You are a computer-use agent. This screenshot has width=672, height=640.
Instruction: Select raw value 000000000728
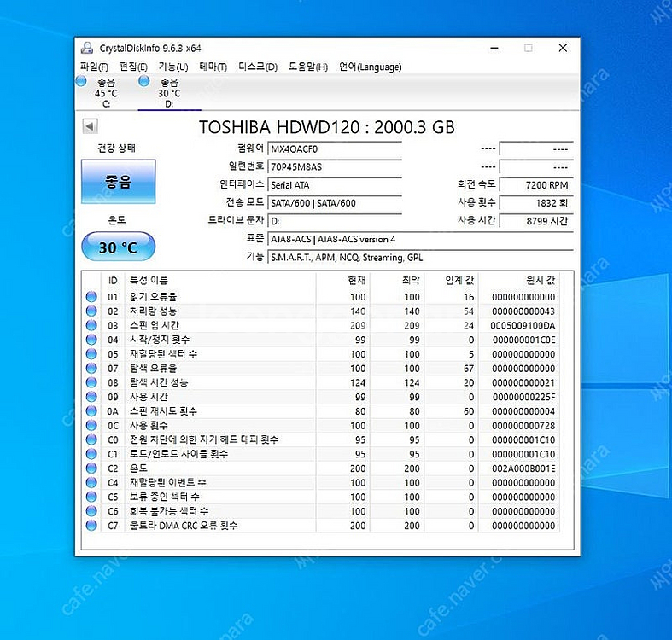click(x=523, y=425)
